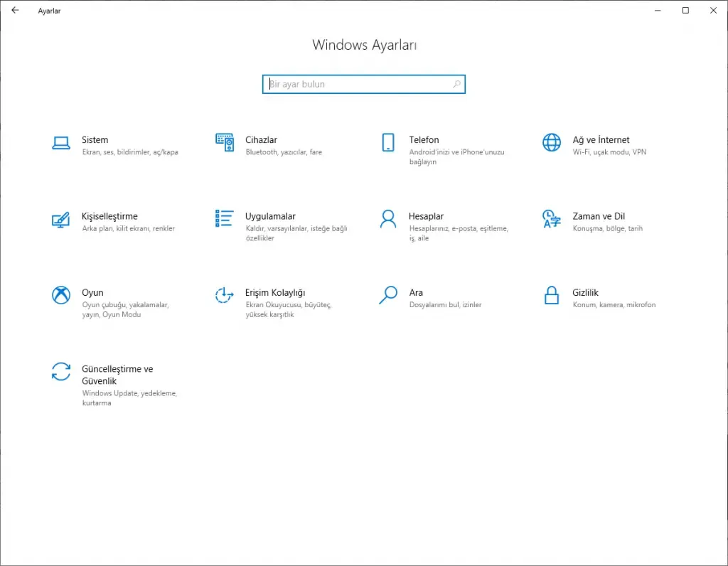Image resolution: width=728 pixels, height=566 pixels.
Task: Open Kişiselleştirme paintbrush icon
Action: (61, 219)
